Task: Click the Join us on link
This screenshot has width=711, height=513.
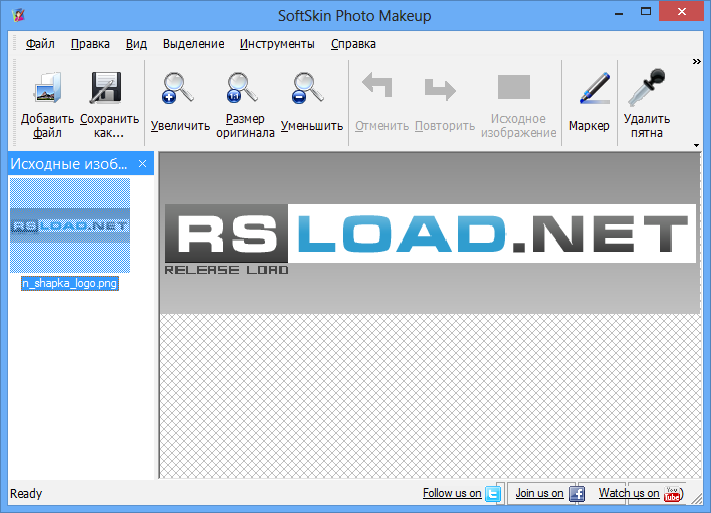Action: pyautogui.click(x=539, y=493)
